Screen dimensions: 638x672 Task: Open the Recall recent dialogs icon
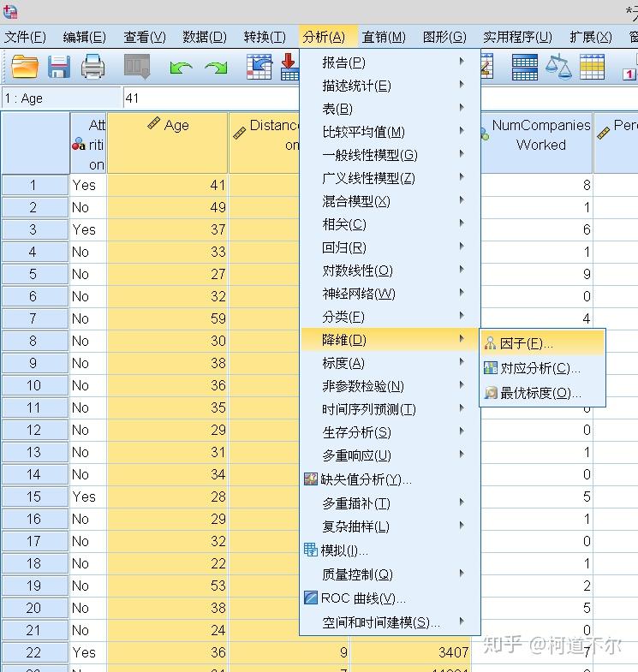pos(137,67)
